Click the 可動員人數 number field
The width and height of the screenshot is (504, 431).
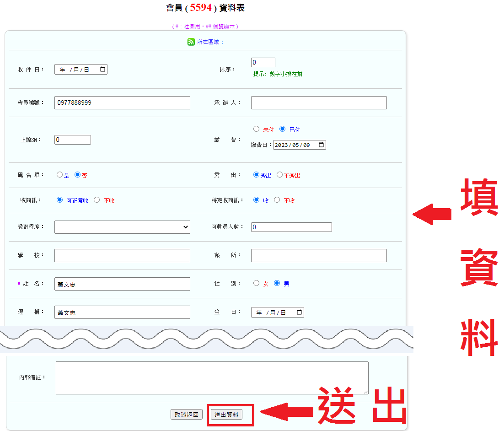[x=291, y=227]
